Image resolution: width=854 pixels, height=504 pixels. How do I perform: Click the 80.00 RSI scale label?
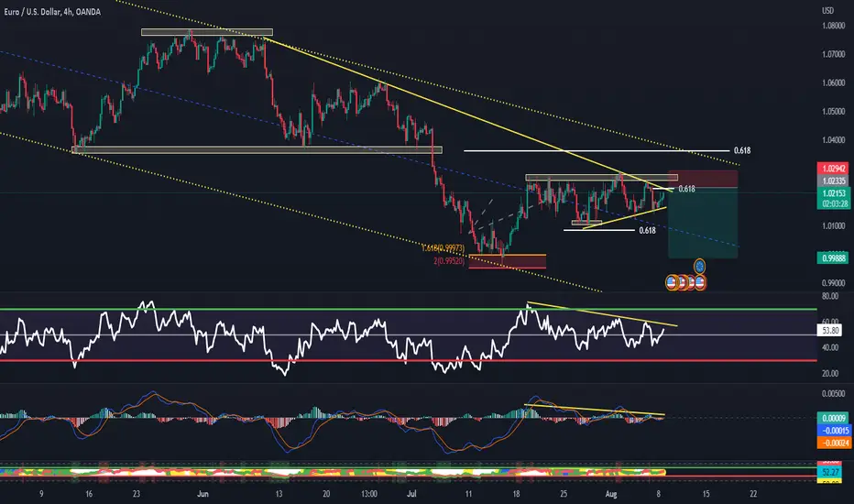click(x=830, y=296)
